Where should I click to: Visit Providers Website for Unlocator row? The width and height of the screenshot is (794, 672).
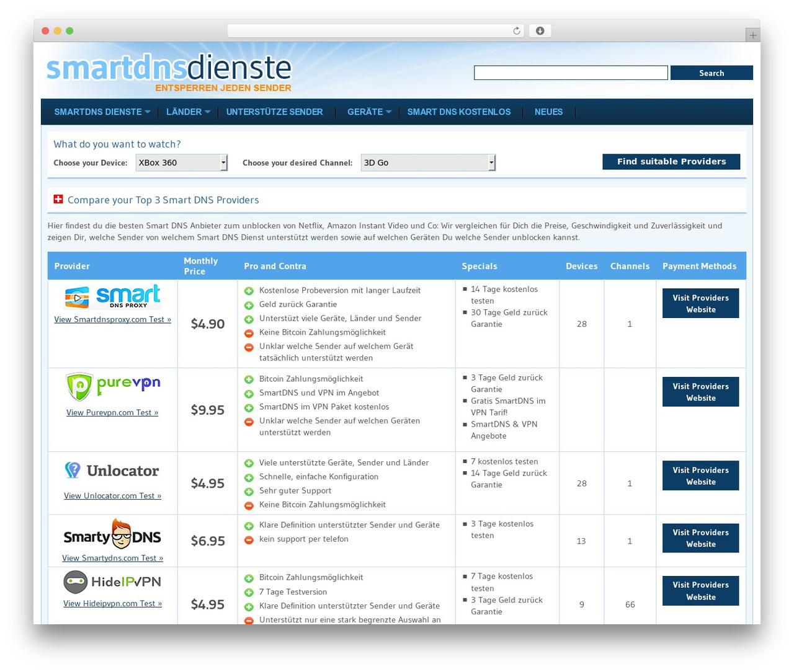click(x=700, y=475)
